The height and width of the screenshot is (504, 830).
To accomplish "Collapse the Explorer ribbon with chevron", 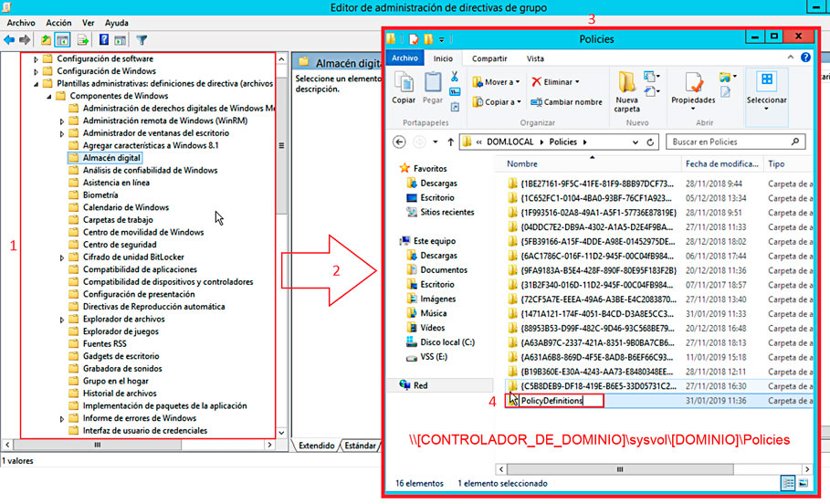I will click(791, 58).
